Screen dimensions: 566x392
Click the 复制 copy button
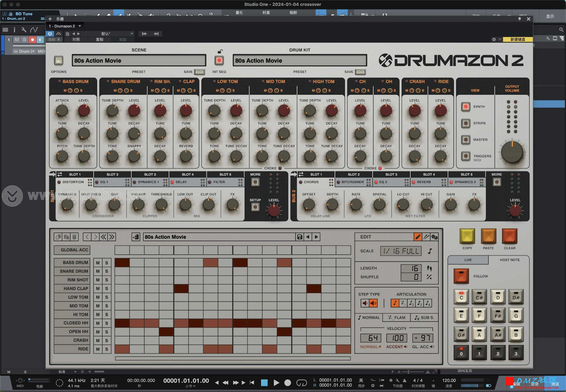[x=99, y=39]
